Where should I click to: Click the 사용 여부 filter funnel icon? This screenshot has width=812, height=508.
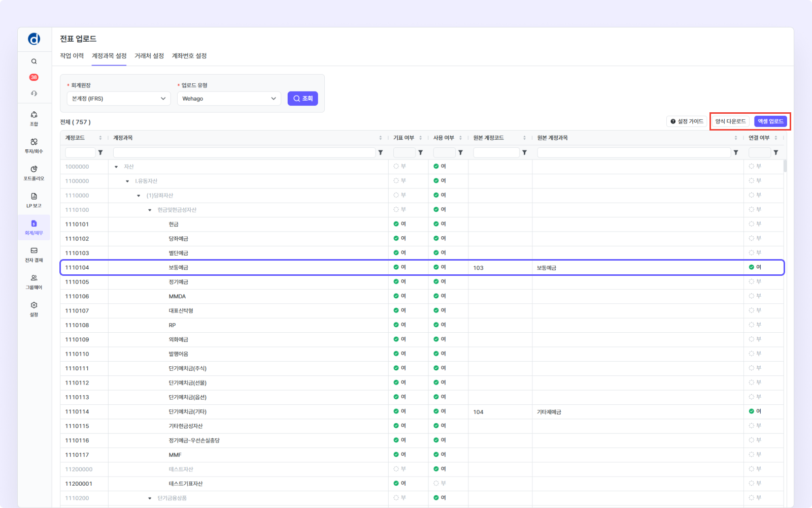(460, 152)
